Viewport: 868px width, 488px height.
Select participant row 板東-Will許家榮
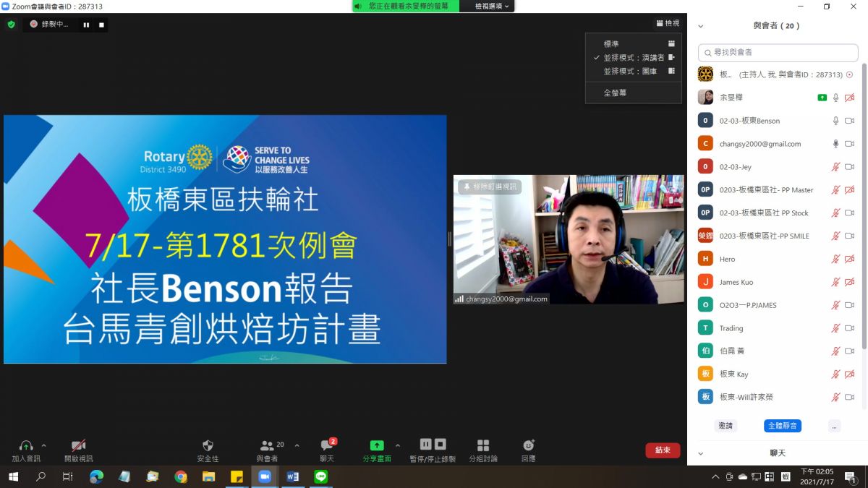(x=778, y=397)
